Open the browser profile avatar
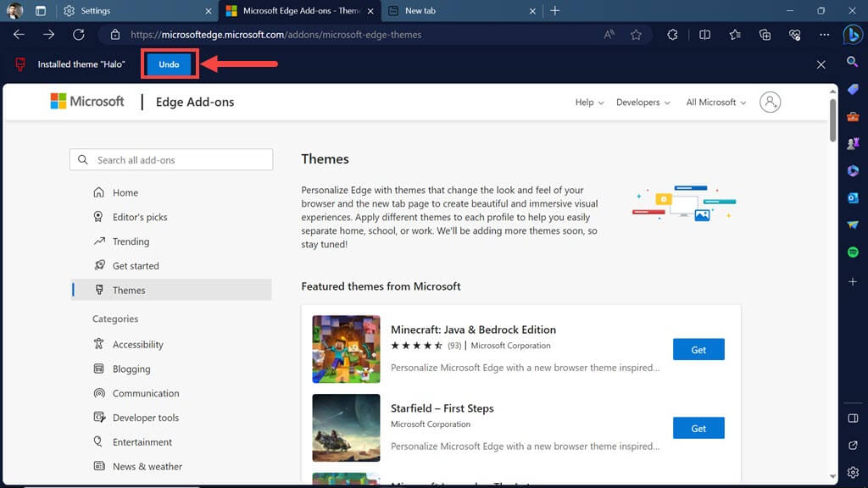The height and width of the screenshot is (488, 868). (15, 10)
